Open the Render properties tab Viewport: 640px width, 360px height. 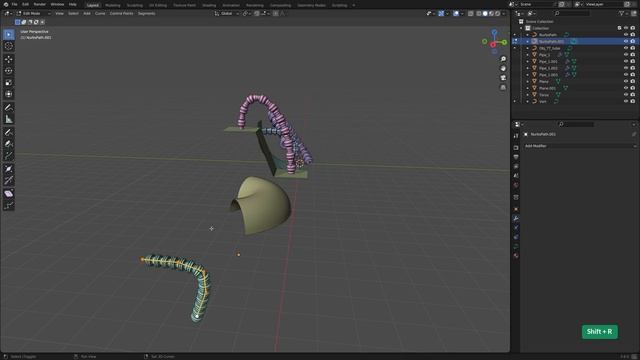click(516, 147)
